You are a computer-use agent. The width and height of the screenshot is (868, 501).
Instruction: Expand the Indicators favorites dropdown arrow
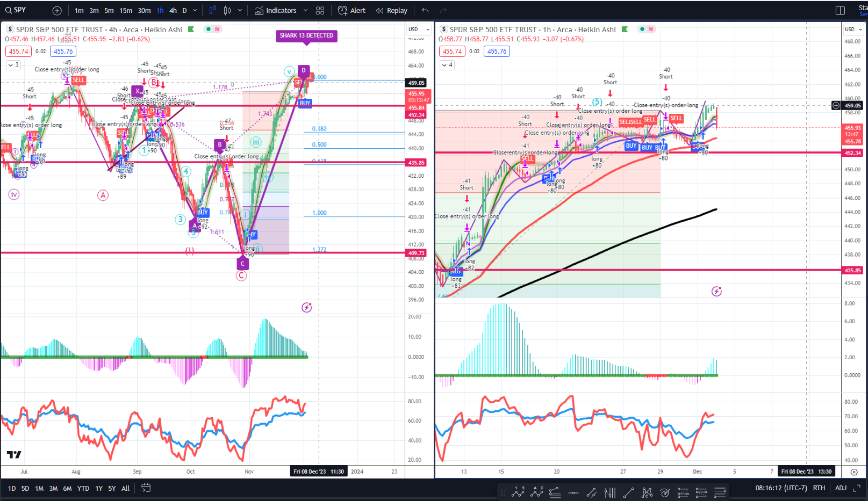coord(305,10)
